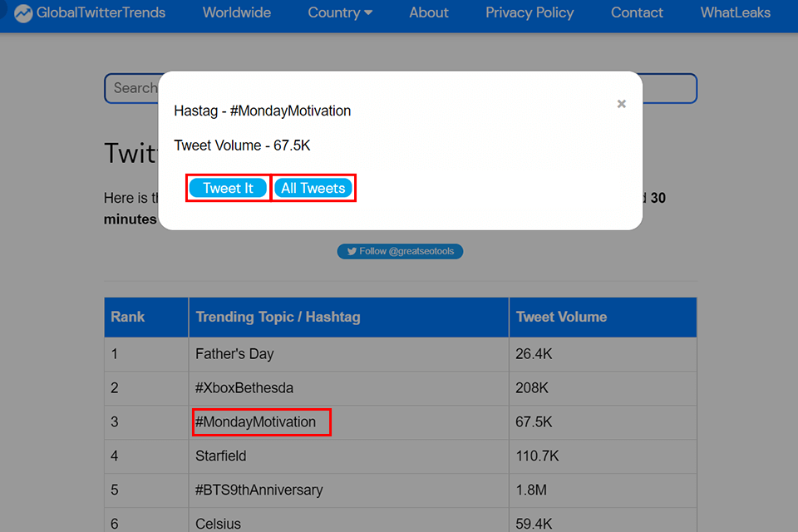Select the #MondayMotivation hashtag in table

tap(255, 422)
